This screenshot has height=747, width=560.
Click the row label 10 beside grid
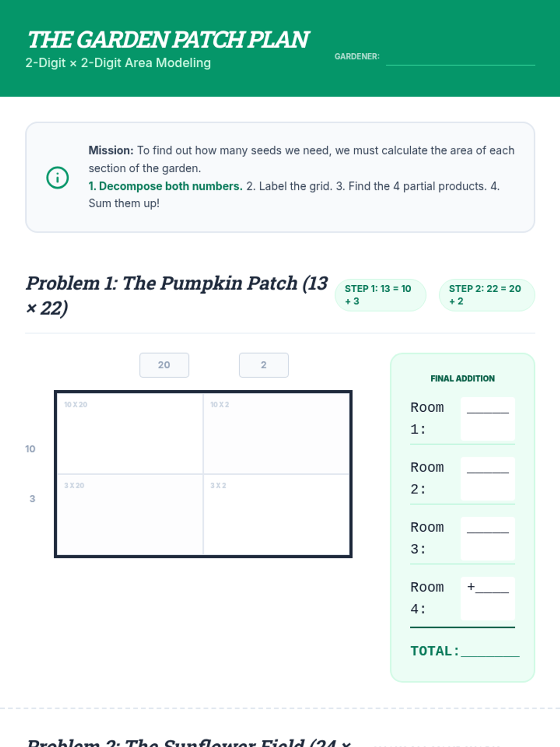[30, 449]
